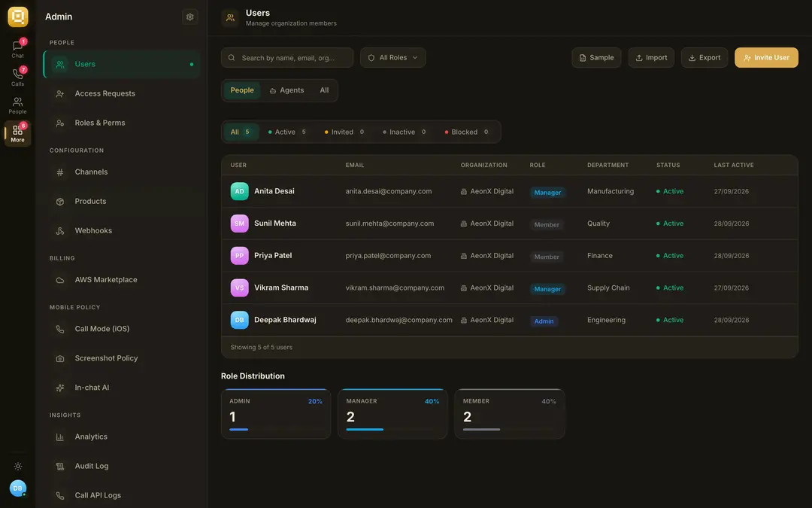Viewport: 812px width, 508px height.
Task: Click the Member role distribution card
Action: click(x=510, y=414)
